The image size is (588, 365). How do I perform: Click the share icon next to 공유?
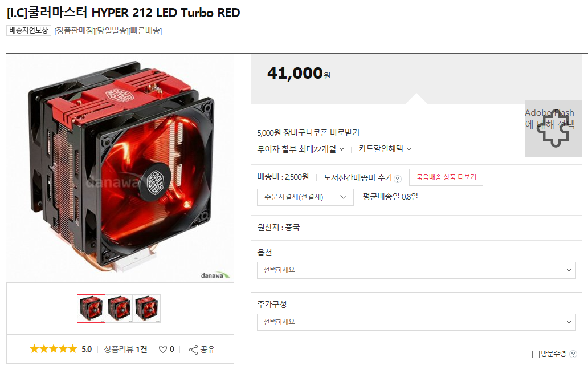coord(193,350)
